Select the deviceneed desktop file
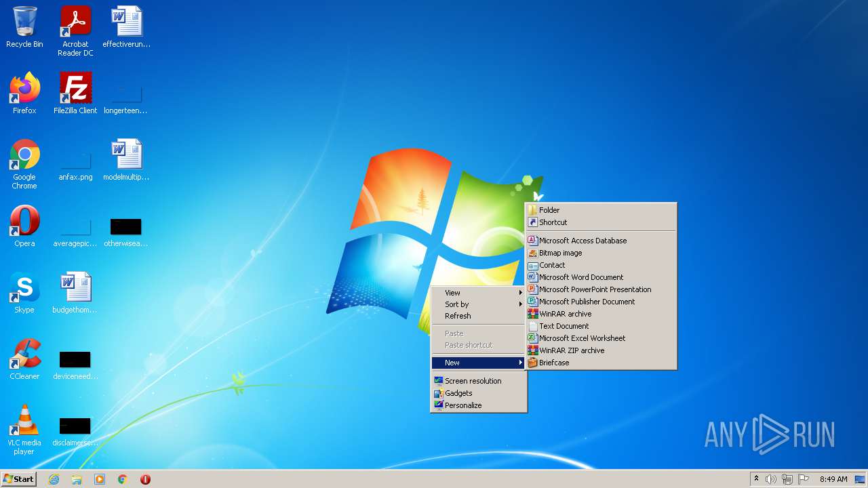The image size is (868, 488). [x=75, y=366]
